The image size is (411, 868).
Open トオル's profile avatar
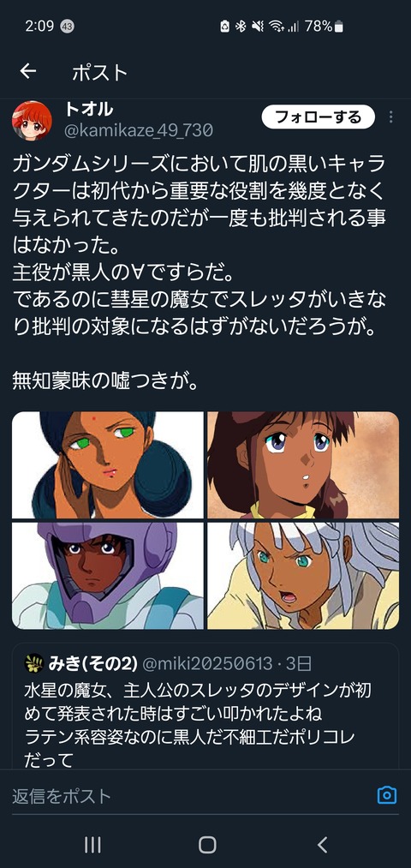coord(32,120)
